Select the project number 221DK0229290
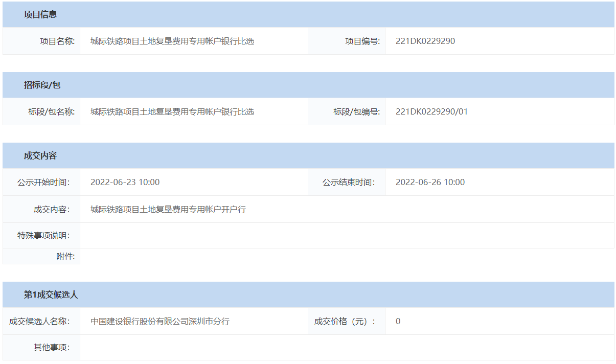616x364 pixels. point(425,41)
